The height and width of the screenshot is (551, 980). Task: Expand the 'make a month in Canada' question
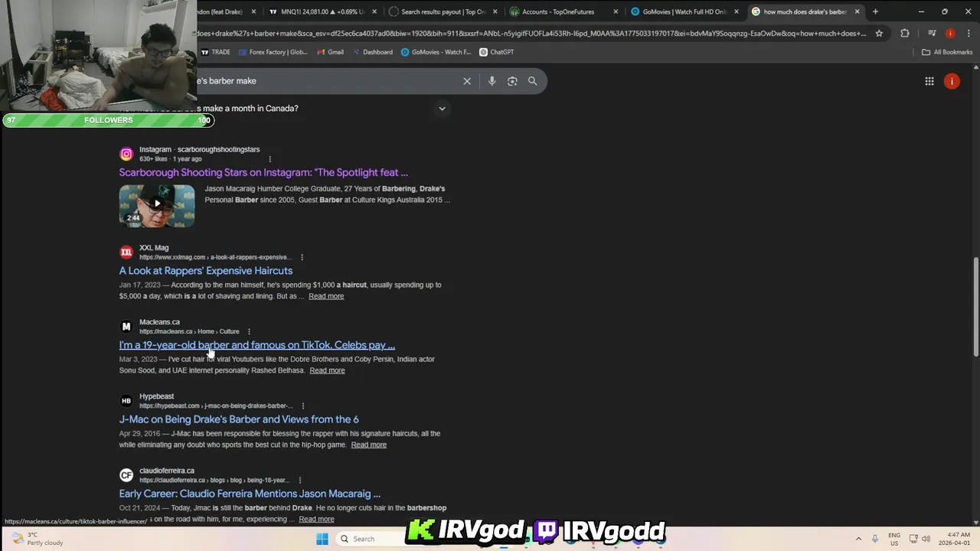(x=442, y=109)
